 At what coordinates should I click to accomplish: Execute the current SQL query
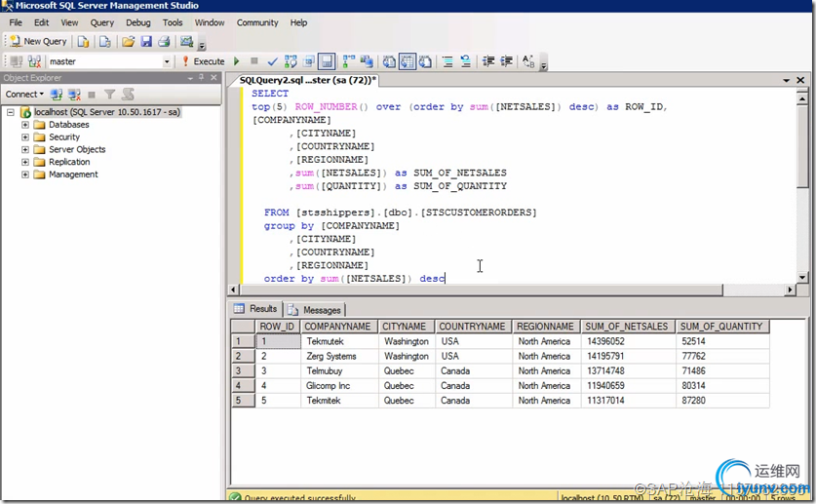202,61
